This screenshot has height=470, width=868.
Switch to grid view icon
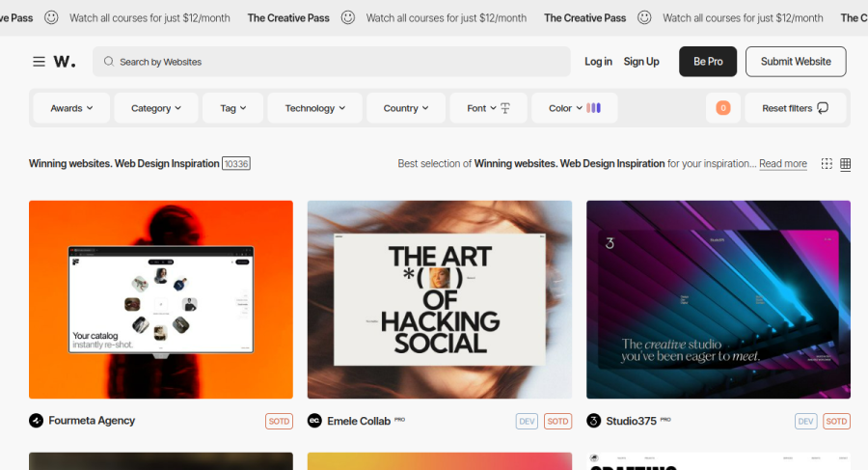point(845,163)
